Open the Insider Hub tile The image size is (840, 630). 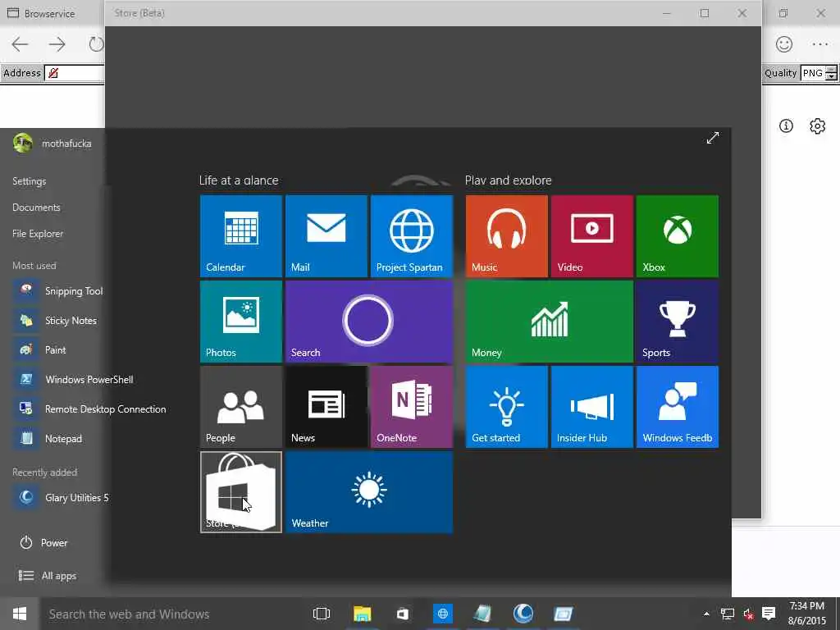point(592,407)
